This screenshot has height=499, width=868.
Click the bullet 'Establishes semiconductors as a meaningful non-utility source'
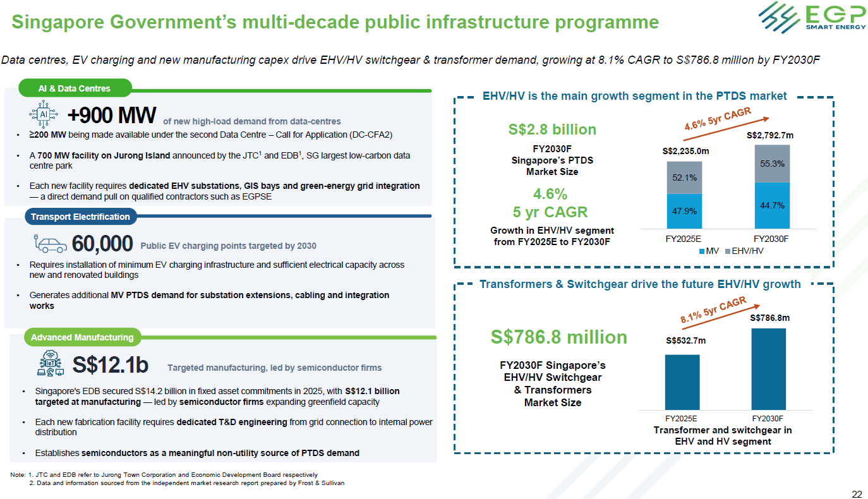[197, 453]
